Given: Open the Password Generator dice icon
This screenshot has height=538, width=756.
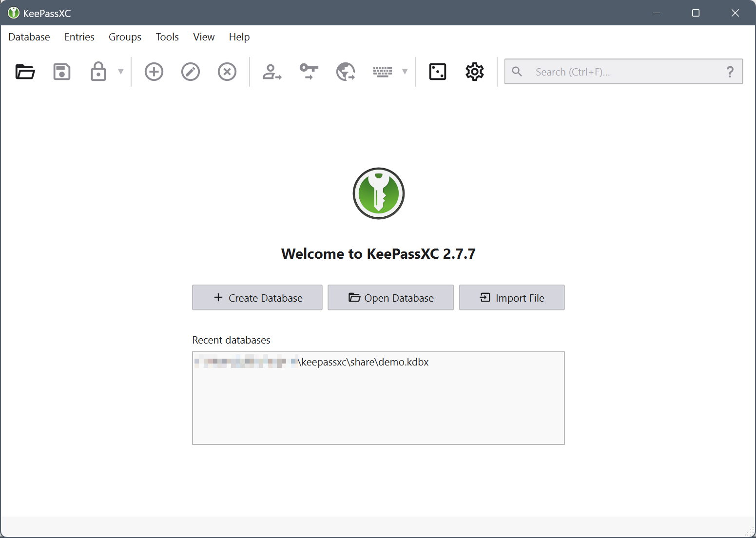Looking at the screenshot, I should click(437, 72).
